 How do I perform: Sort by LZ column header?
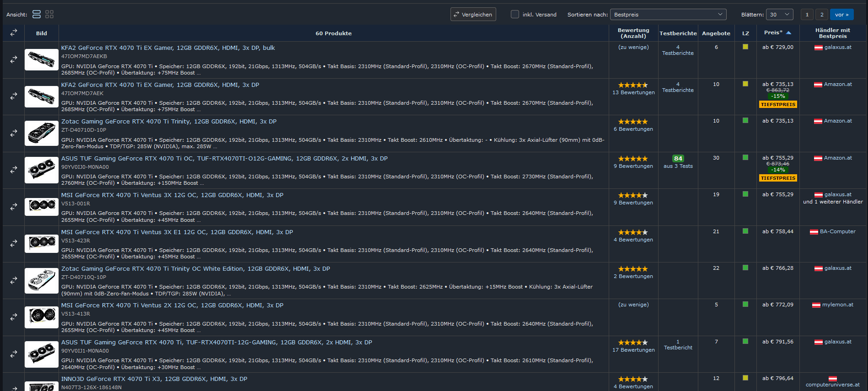[x=745, y=33]
